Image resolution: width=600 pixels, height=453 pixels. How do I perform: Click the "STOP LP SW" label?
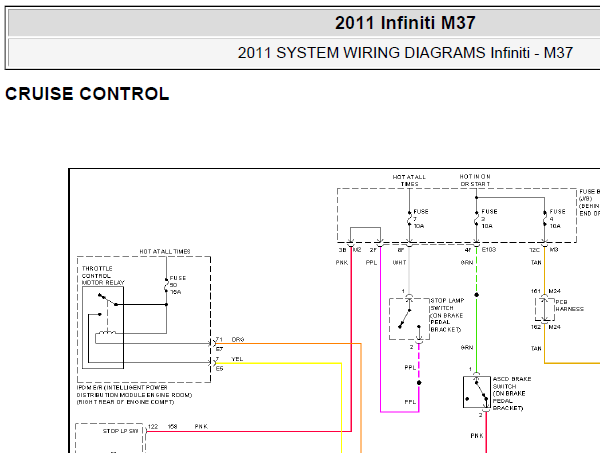coord(121,431)
